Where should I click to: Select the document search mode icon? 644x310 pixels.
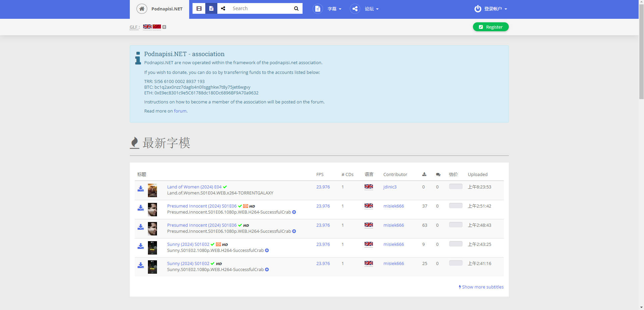click(211, 8)
